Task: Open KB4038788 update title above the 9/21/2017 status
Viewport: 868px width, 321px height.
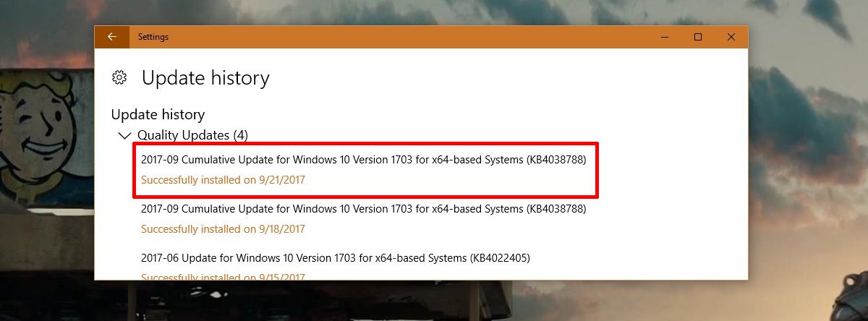Action: point(363,158)
